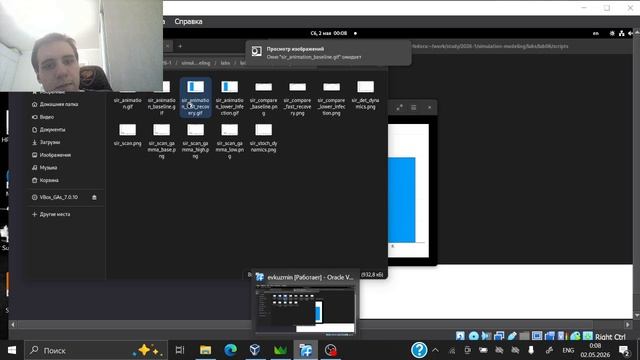
Task: Select sir_det_dynamics.png file
Action: (x=365, y=95)
